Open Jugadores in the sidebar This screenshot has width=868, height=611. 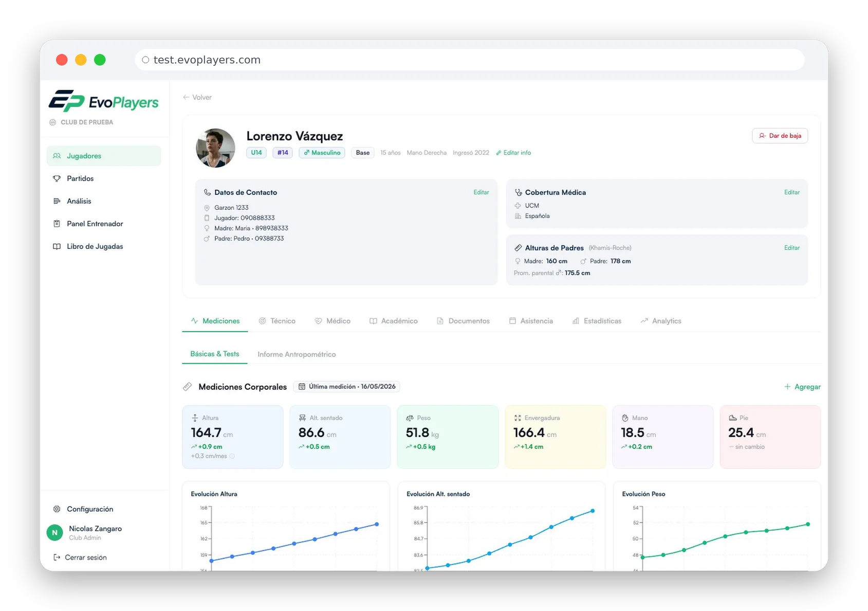click(x=103, y=156)
